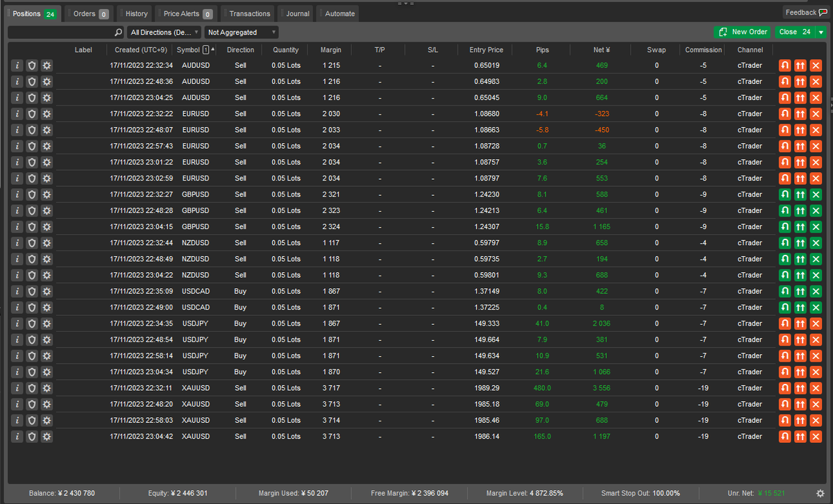Reverse the AUDUSD position created at 22:32:34

784,65
